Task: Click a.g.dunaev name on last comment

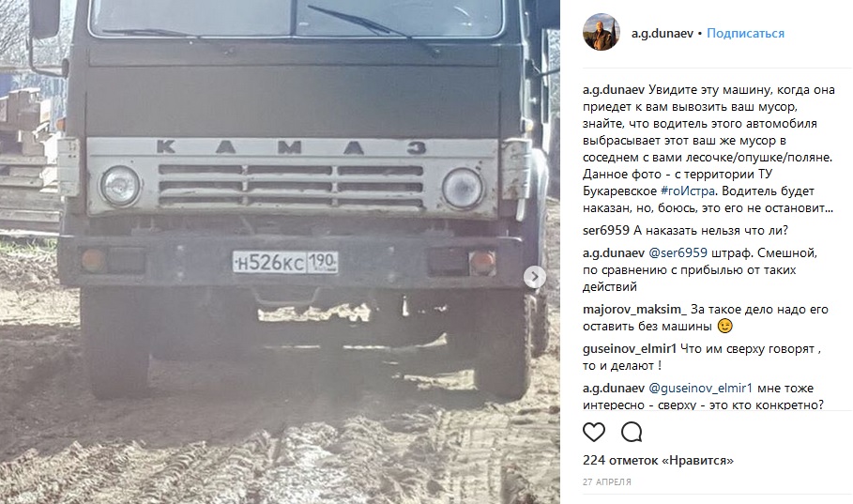Action: pyautogui.click(x=614, y=388)
